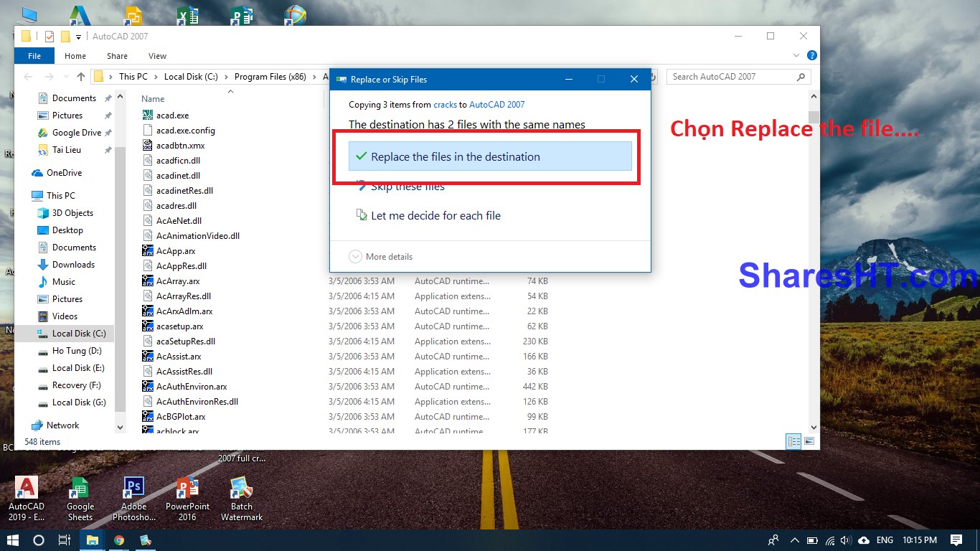Viewport: 980px width, 551px height.
Task: Expand the ribbon with the chevron
Action: (x=796, y=55)
